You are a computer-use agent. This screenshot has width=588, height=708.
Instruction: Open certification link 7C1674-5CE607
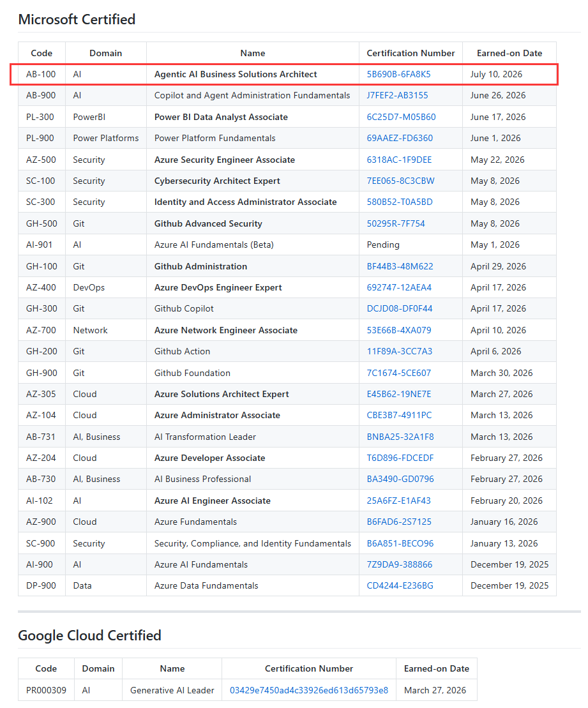click(399, 373)
